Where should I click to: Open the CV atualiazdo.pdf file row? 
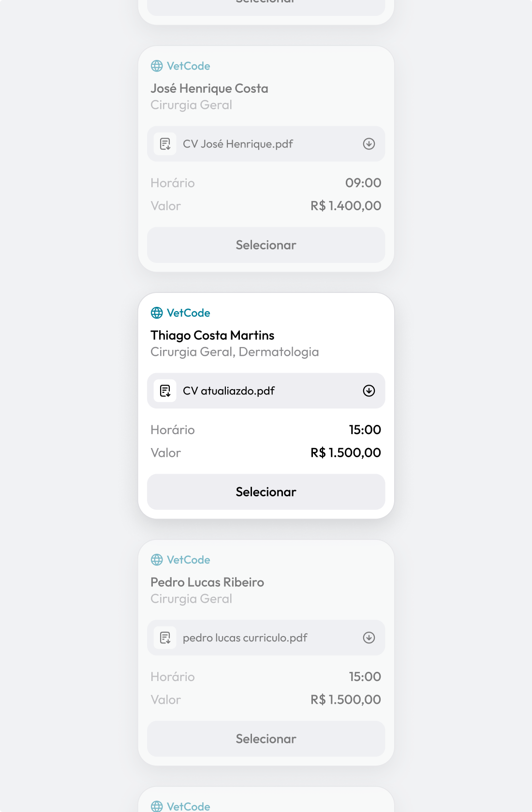[x=266, y=391]
